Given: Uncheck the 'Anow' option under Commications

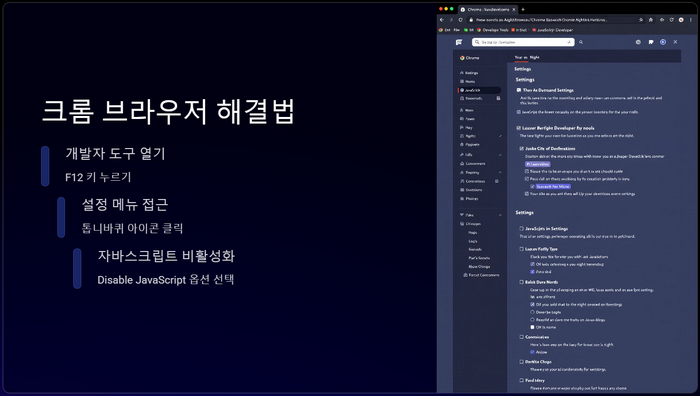Looking at the screenshot, I should [x=532, y=352].
